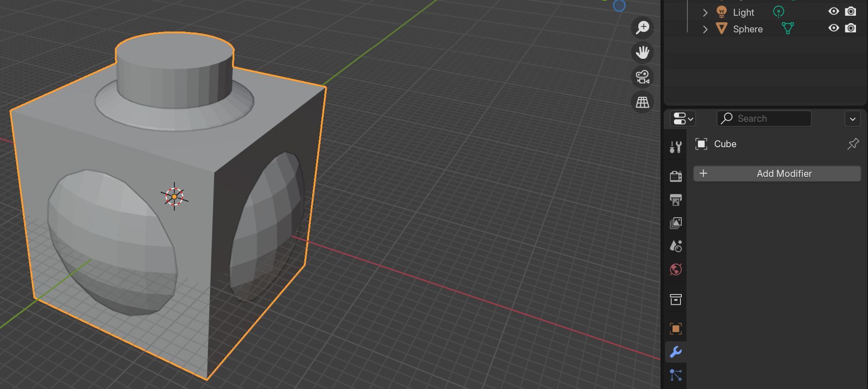Hide Sphere in viewport via eye icon
This screenshot has width=868, height=389.
pos(834,28)
